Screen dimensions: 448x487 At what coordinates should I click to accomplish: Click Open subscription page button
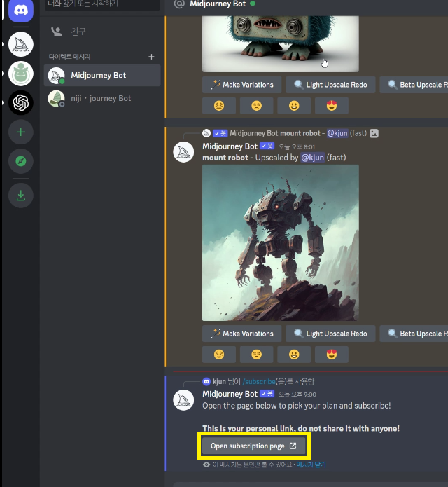[x=254, y=446]
